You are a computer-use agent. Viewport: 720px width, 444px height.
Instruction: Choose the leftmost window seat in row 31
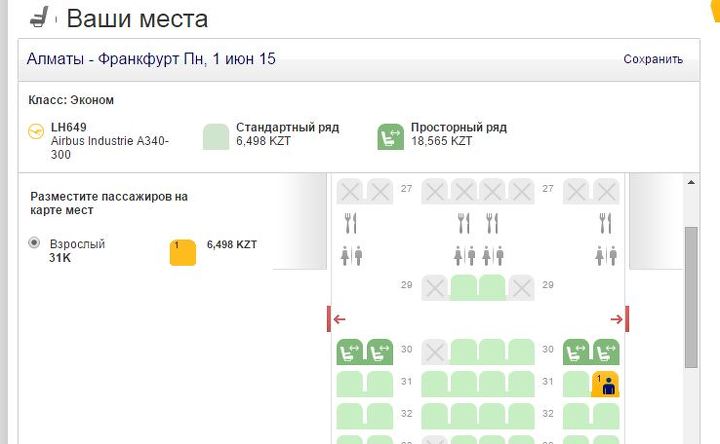coord(351,384)
